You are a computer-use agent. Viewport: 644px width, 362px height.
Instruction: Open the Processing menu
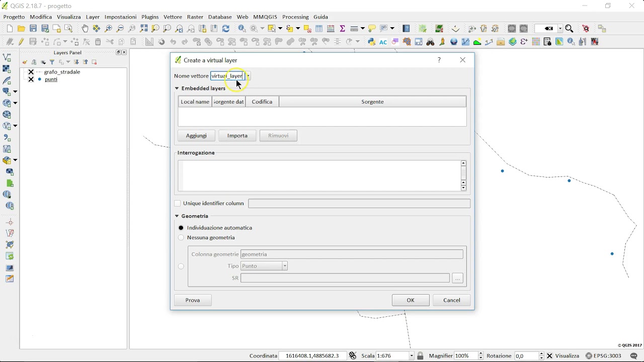tap(295, 17)
